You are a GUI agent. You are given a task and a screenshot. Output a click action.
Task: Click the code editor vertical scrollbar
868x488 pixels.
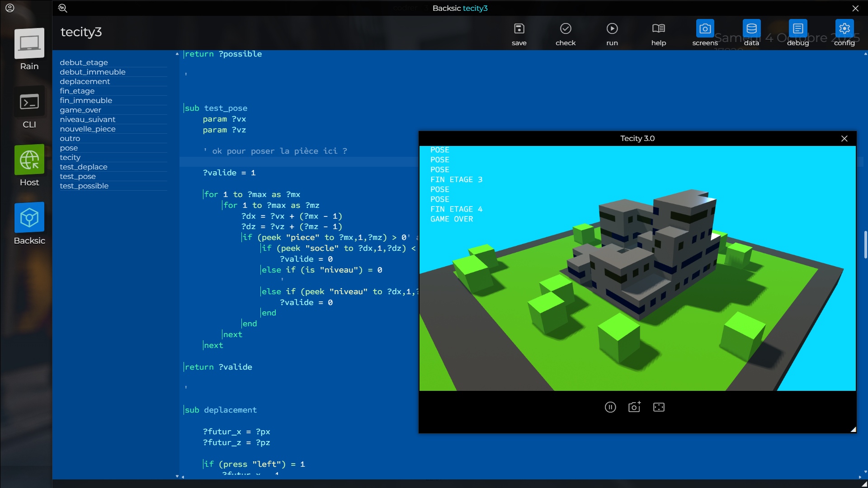[865, 244]
